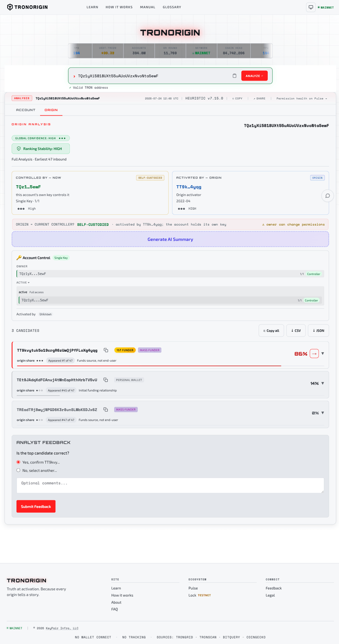
Task: Open footer Learn link
Action: click(116, 588)
